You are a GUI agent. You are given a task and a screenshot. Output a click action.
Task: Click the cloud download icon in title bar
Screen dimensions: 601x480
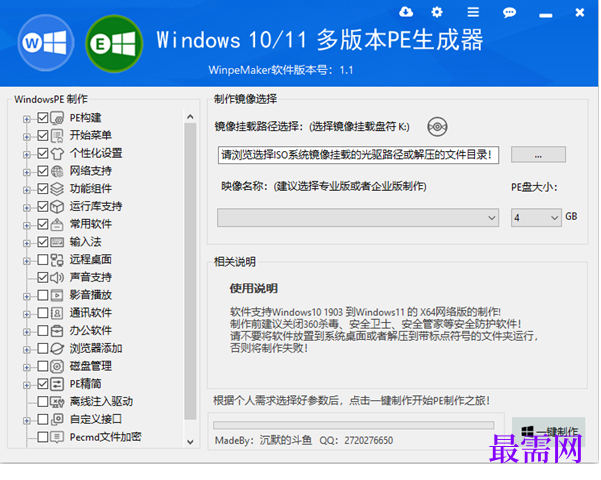click(x=406, y=12)
